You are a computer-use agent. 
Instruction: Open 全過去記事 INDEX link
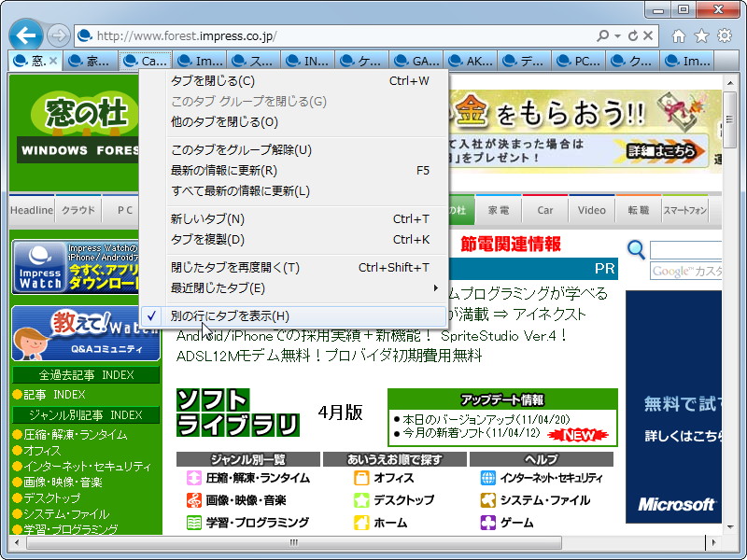click(86, 375)
